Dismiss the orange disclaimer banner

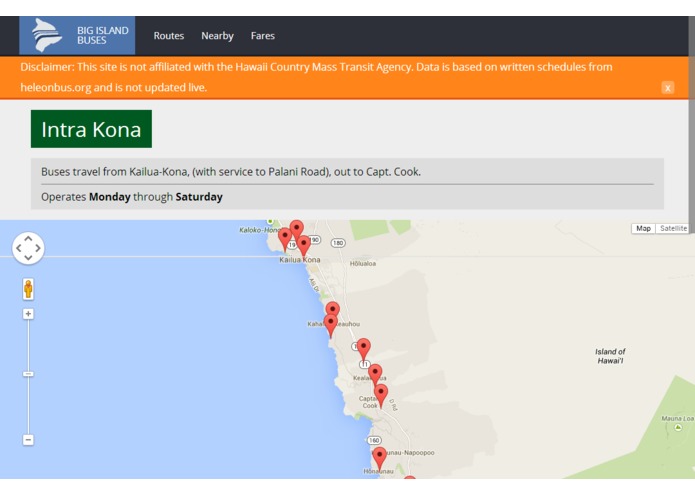point(668,88)
